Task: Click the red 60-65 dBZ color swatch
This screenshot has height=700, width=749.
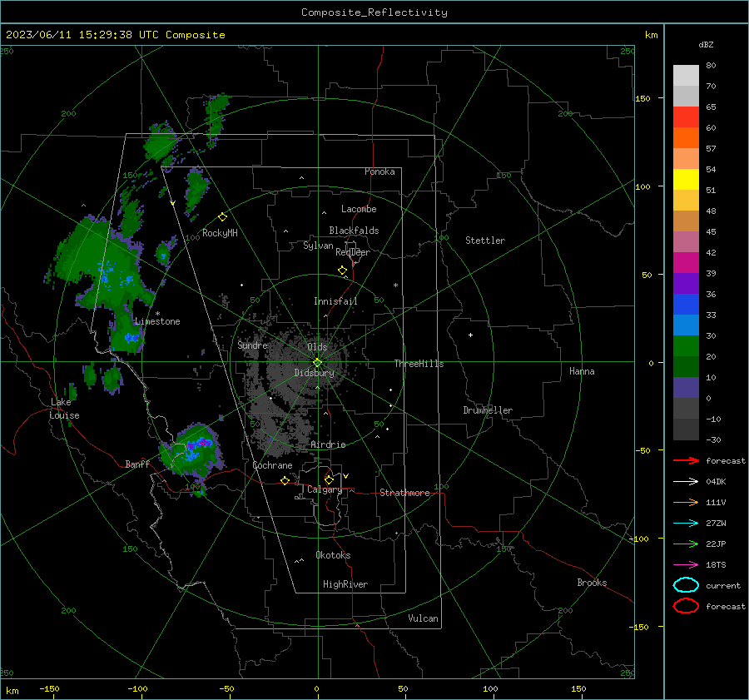Action: click(686, 117)
